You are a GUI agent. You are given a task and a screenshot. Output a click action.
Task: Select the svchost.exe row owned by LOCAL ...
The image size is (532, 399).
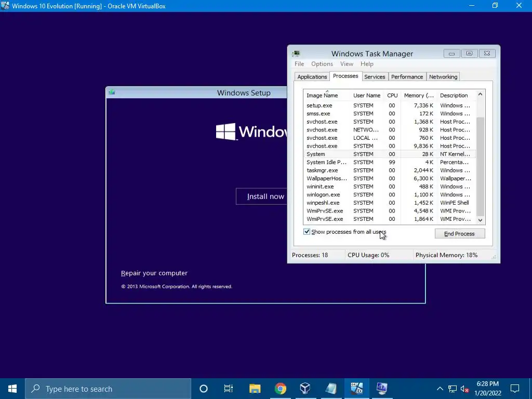point(390,138)
